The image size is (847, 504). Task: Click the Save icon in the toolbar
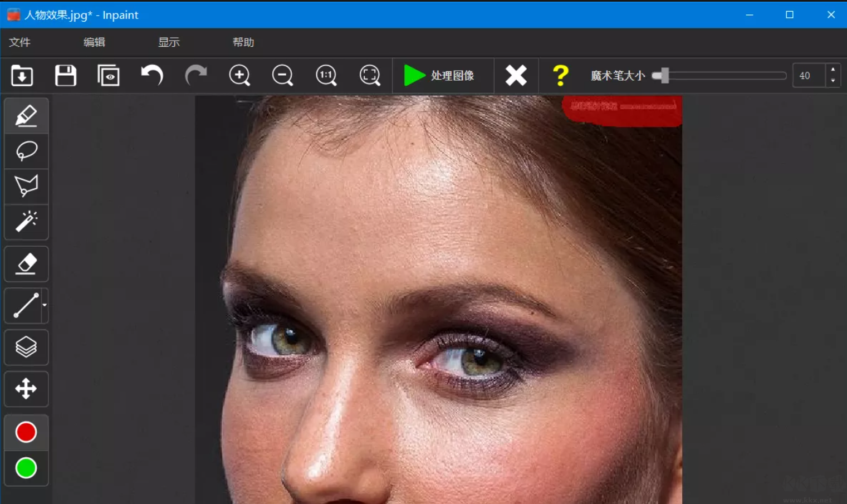(65, 76)
